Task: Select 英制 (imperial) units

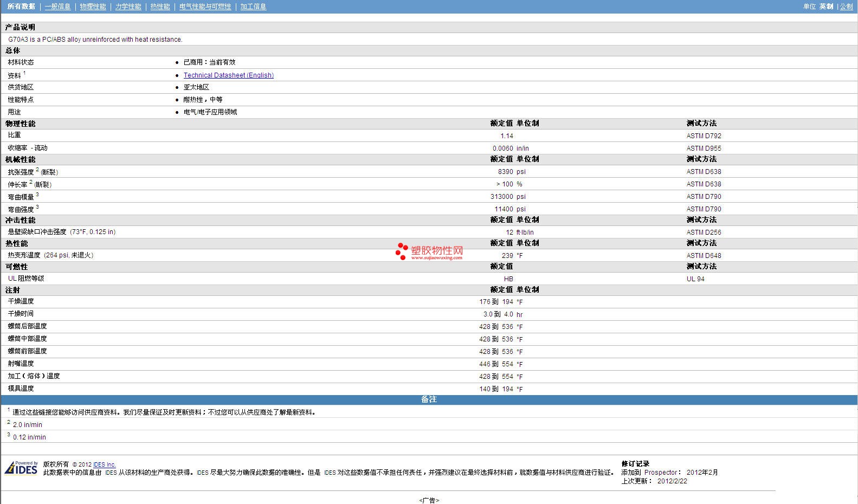Action: pyautogui.click(x=826, y=7)
